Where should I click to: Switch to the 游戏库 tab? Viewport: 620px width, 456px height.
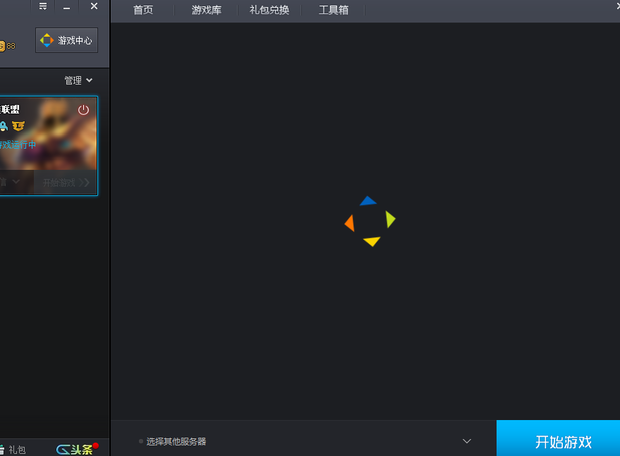[x=206, y=10]
